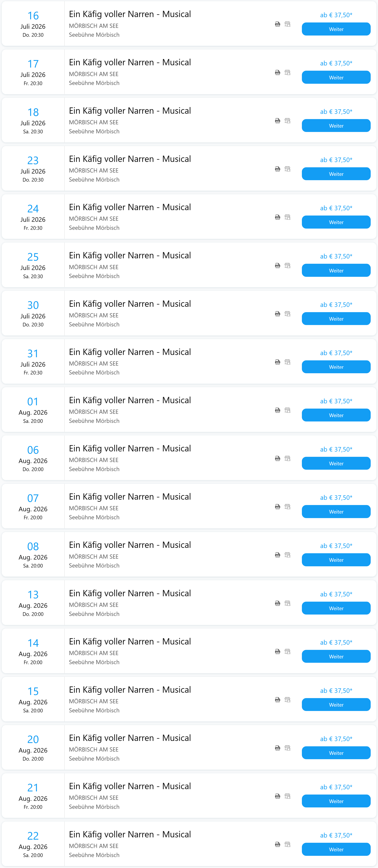Image resolution: width=378 pixels, height=868 pixels.
Task: Click the print-ticket icon for 16 Juli 2026
Action: pyautogui.click(x=277, y=24)
